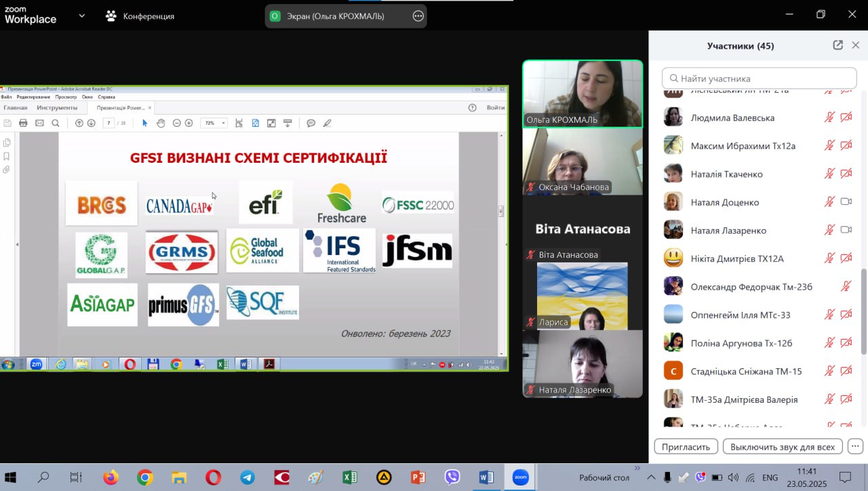
Task: Click the participants list scrollbar
Action: click(x=864, y=311)
